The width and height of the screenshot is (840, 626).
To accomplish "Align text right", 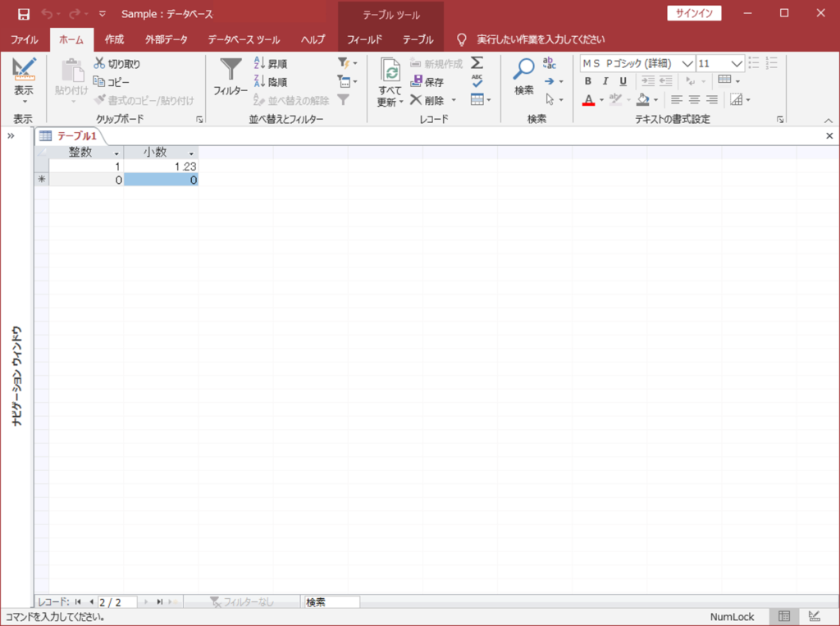I will pos(711,100).
